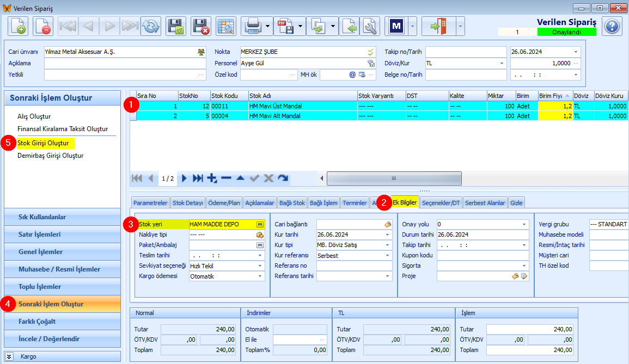Open the Onay yolu dropdown
The width and height of the screenshot is (629, 364).
pos(524,225)
